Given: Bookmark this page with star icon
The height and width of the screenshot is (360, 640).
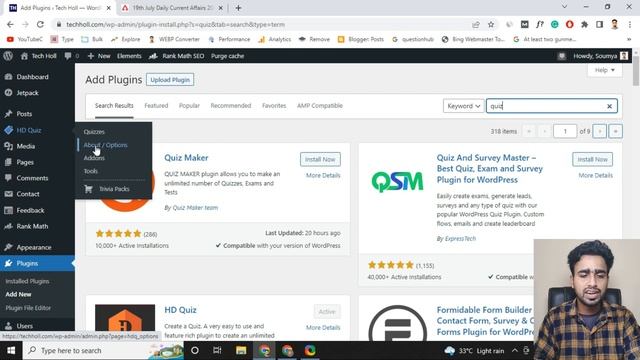Looking at the screenshot, I should 491,24.
